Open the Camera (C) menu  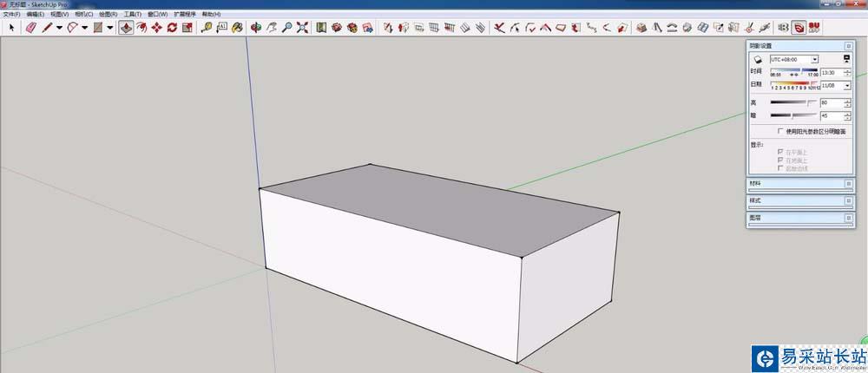point(84,14)
